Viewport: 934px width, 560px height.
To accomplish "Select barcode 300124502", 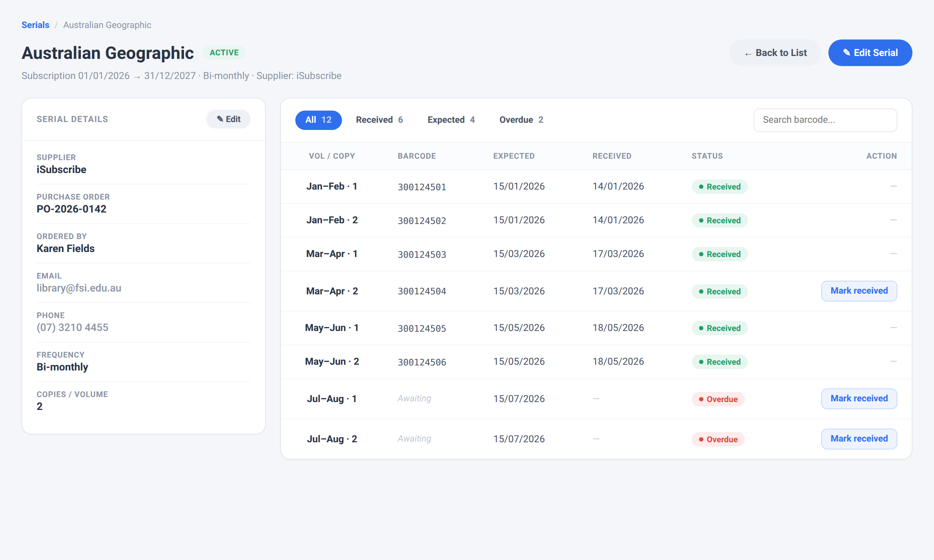I will [x=422, y=221].
